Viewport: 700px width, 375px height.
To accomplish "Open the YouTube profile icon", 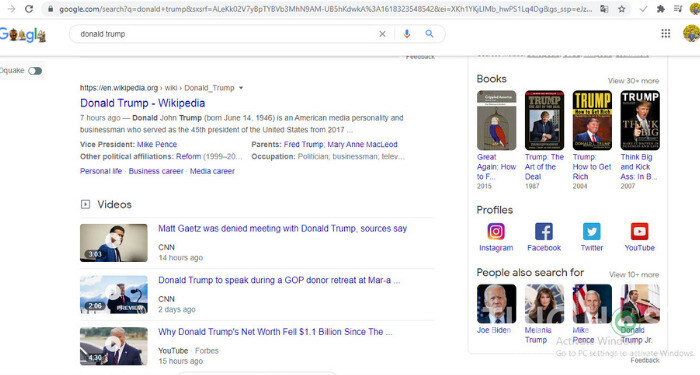I will 639,232.
